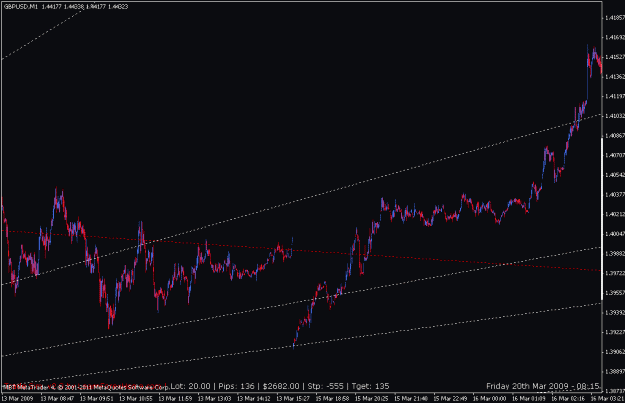Click the MetaQuotes Software Corp. copyright text
This screenshot has height=403, width=625.
[x=86, y=387]
